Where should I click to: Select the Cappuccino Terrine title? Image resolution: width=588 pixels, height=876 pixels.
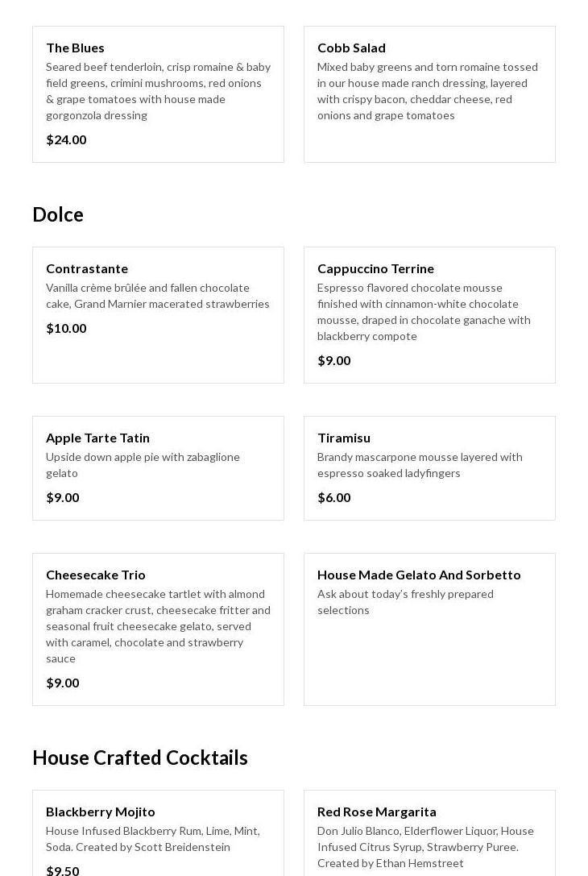click(375, 268)
